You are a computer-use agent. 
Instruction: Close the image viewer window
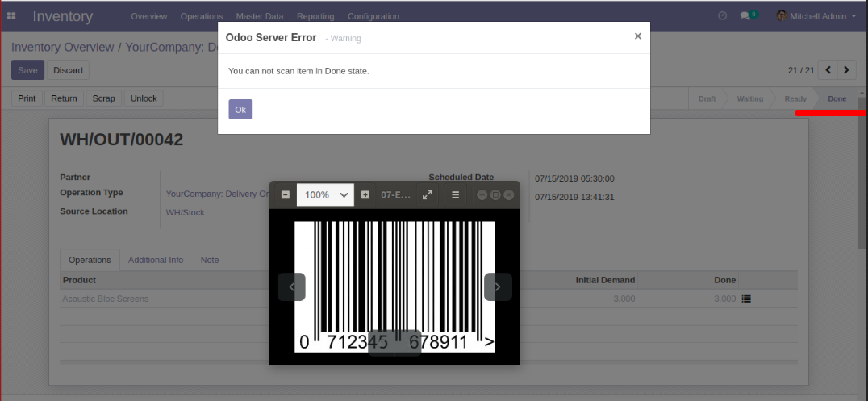coord(509,195)
